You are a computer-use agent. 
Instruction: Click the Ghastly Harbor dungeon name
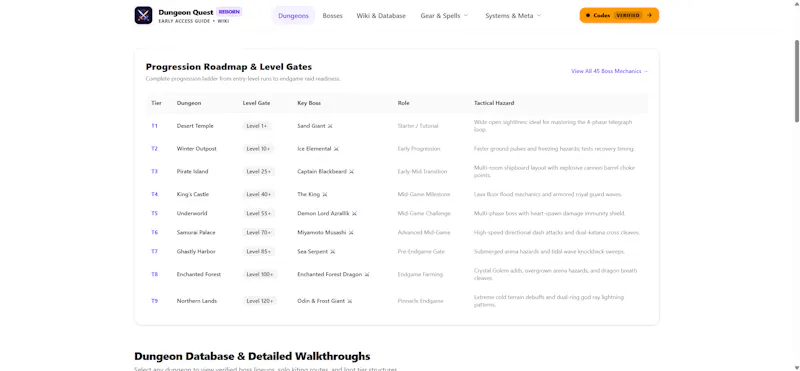pyautogui.click(x=196, y=252)
